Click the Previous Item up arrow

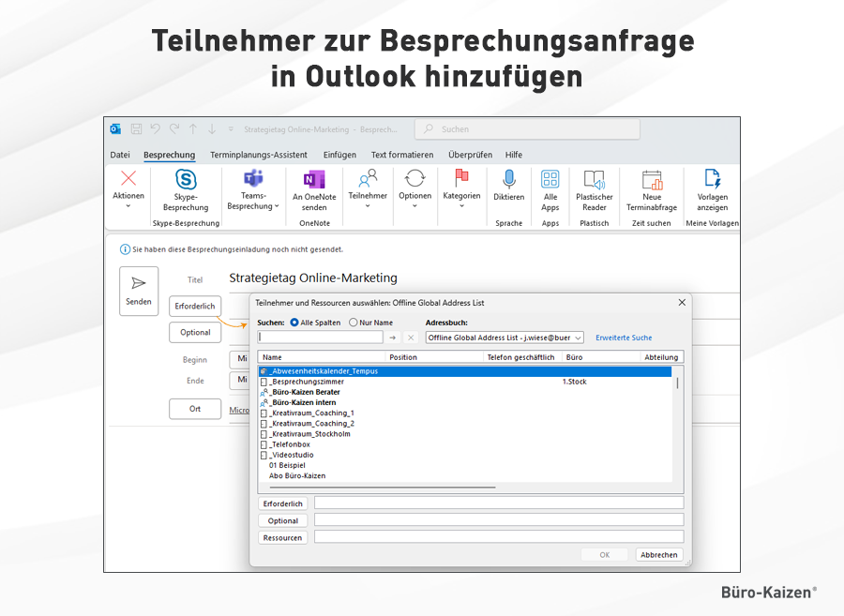point(193,129)
